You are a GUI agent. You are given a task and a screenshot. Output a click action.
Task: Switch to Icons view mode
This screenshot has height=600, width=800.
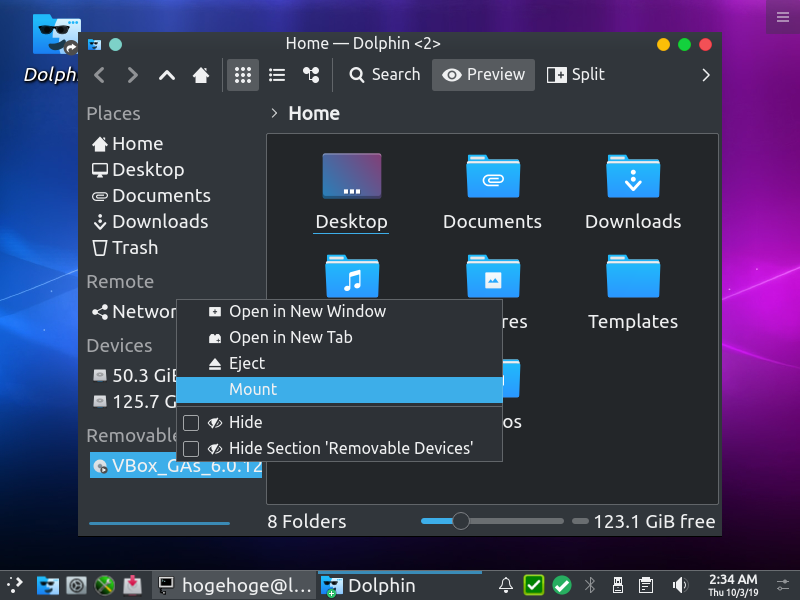click(243, 75)
